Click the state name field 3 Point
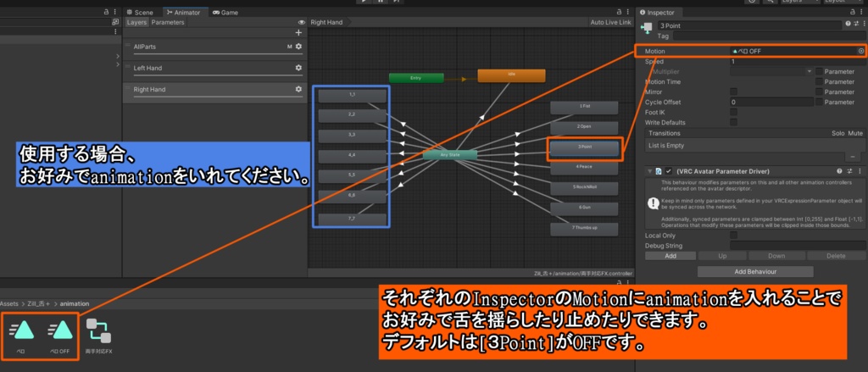This screenshot has height=372, width=868. point(749,25)
